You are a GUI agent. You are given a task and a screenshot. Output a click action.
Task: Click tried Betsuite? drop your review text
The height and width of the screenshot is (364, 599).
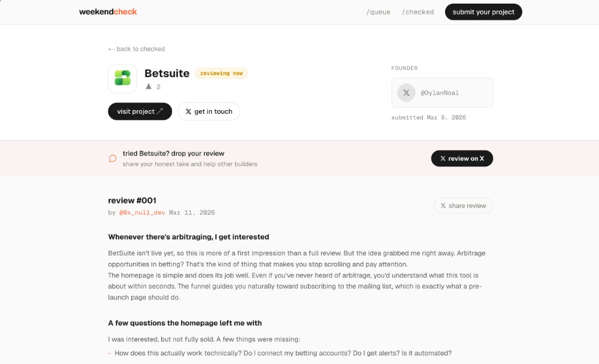[174, 153]
